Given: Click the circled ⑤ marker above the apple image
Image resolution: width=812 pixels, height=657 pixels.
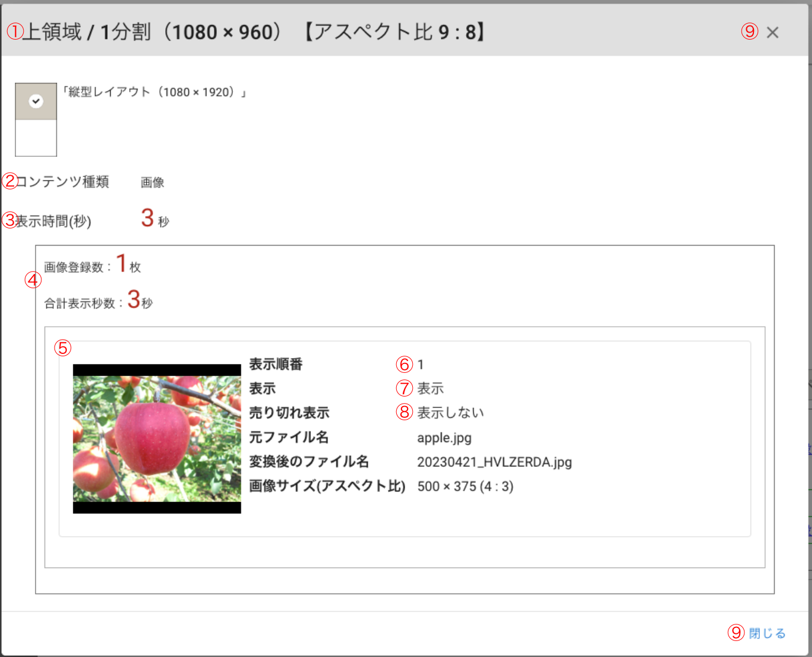Looking at the screenshot, I should (63, 347).
